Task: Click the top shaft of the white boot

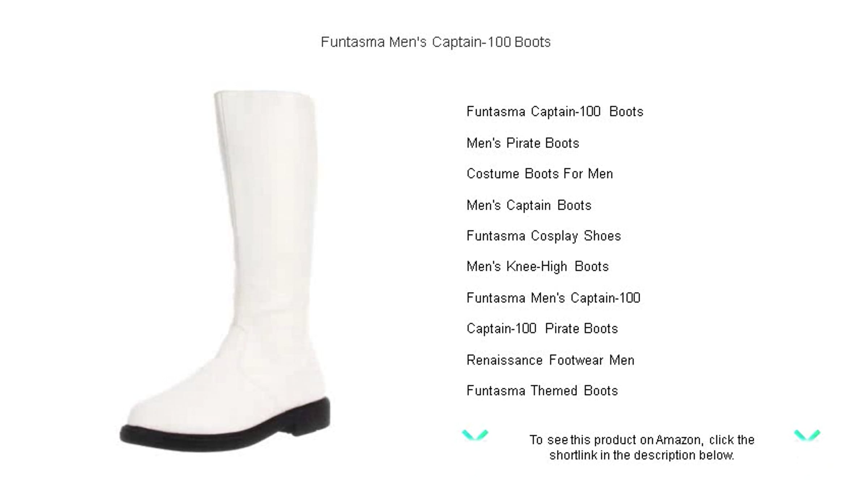Action: 264,145
